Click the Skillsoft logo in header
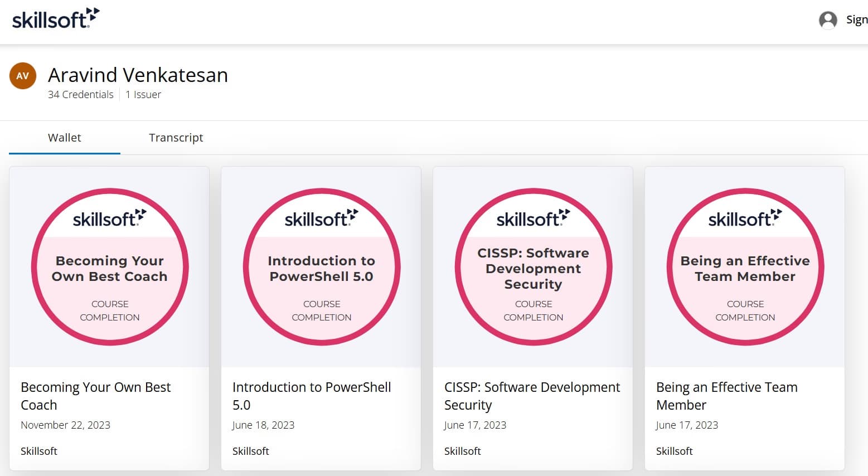 point(56,18)
